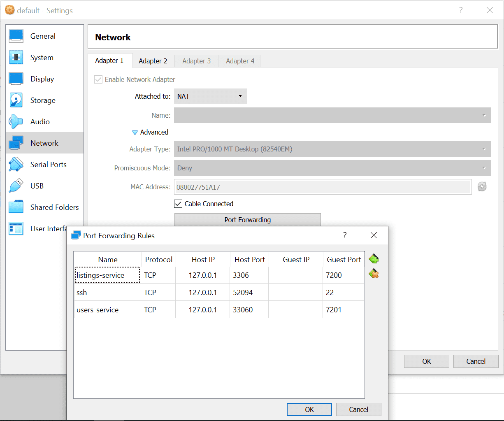This screenshot has height=421, width=504.
Task: Select the User Interface category
Action: click(x=37, y=229)
